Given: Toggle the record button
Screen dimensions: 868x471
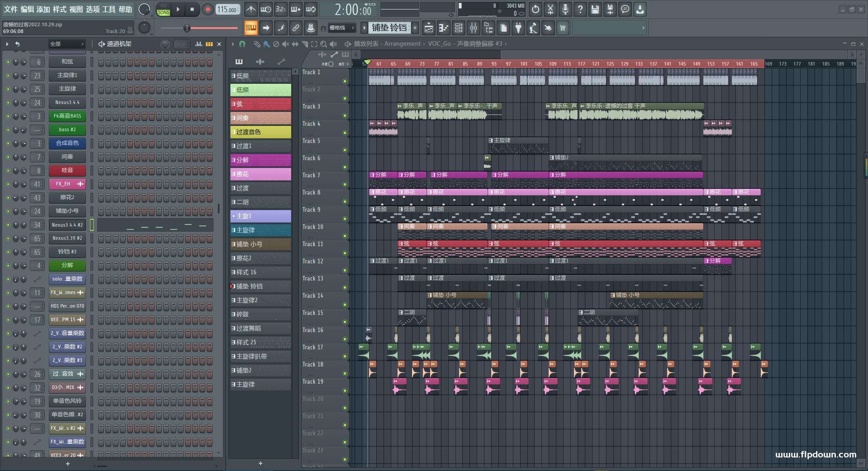Looking at the screenshot, I should point(208,9).
